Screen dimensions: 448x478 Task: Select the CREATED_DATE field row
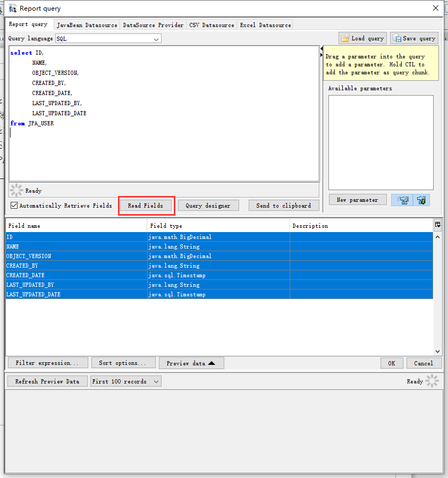coord(219,275)
